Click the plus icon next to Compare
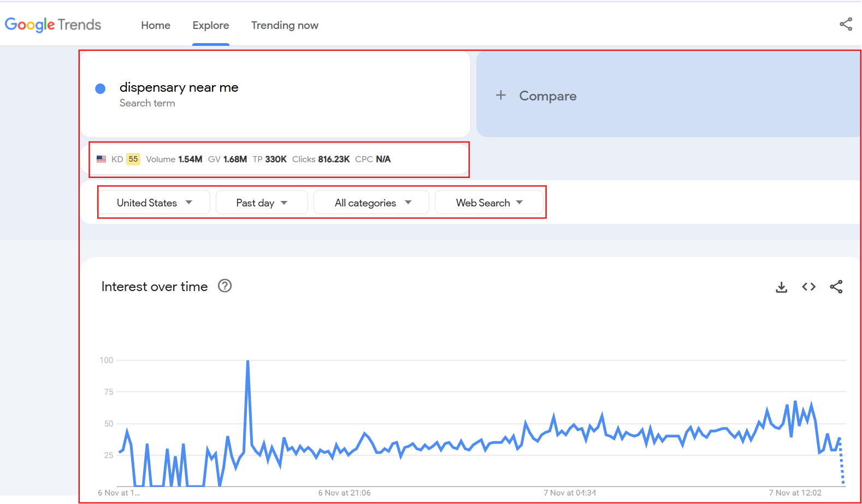Image resolution: width=862 pixels, height=504 pixels. pyautogui.click(x=501, y=96)
